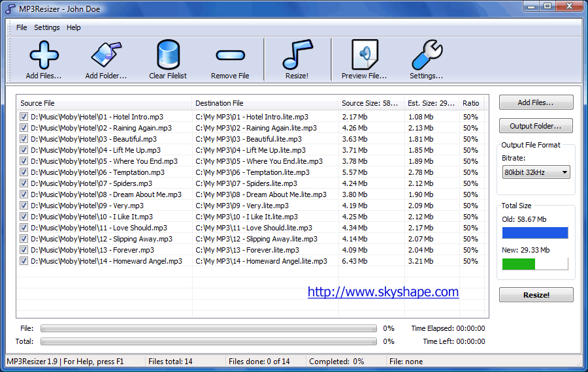Viewport: 588px width, 372px height.
Task: Uncheck 14 - Homeward Angel.mp3 checkbox
Action: click(24, 261)
